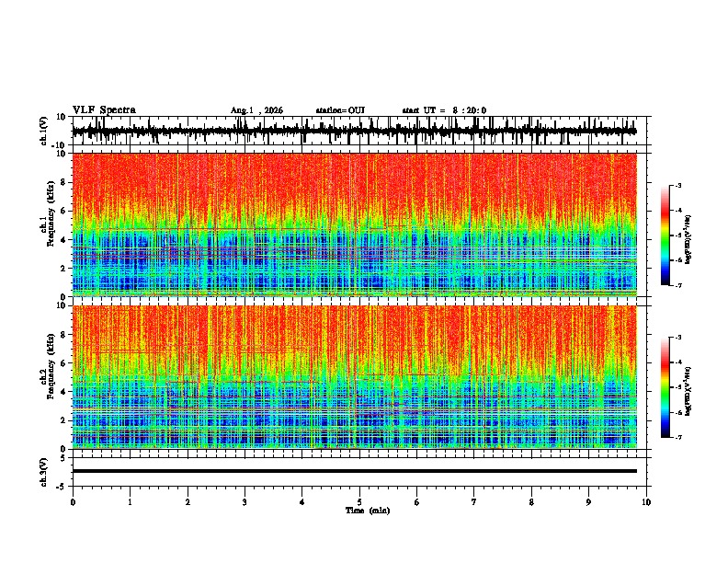
Task: Click the ch.2 "Frequency (kHz)" axis title
Action: (51, 366)
